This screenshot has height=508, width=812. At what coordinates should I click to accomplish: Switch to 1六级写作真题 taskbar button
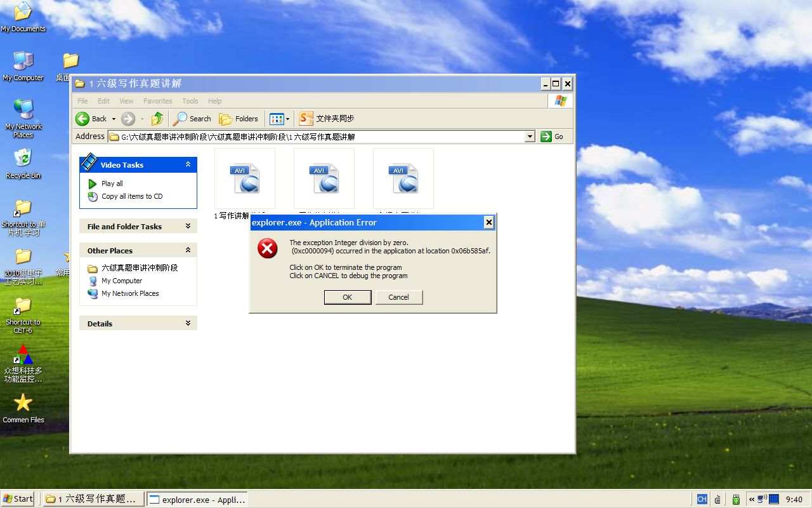point(93,499)
